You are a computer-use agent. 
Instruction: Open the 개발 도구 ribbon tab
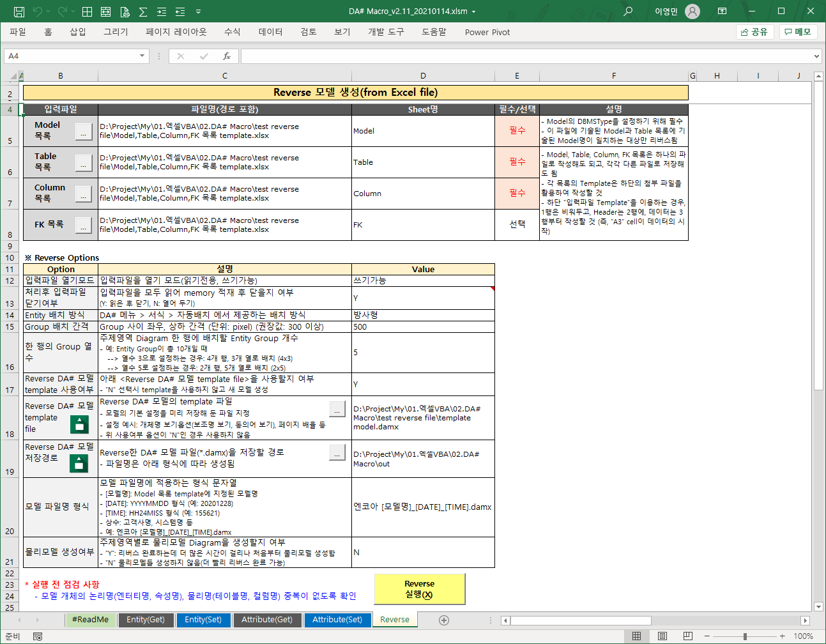click(x=386, y=32)
